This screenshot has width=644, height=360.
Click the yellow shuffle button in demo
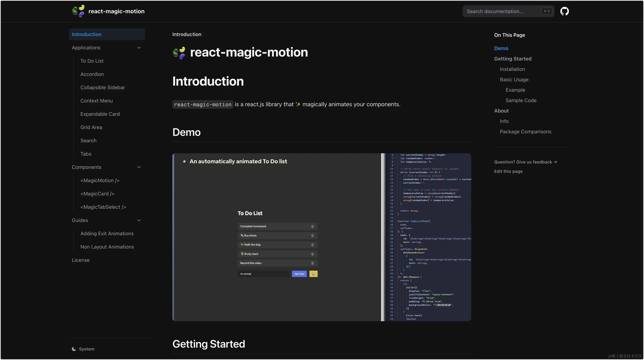pyautogui.click(x=313, y=274)
